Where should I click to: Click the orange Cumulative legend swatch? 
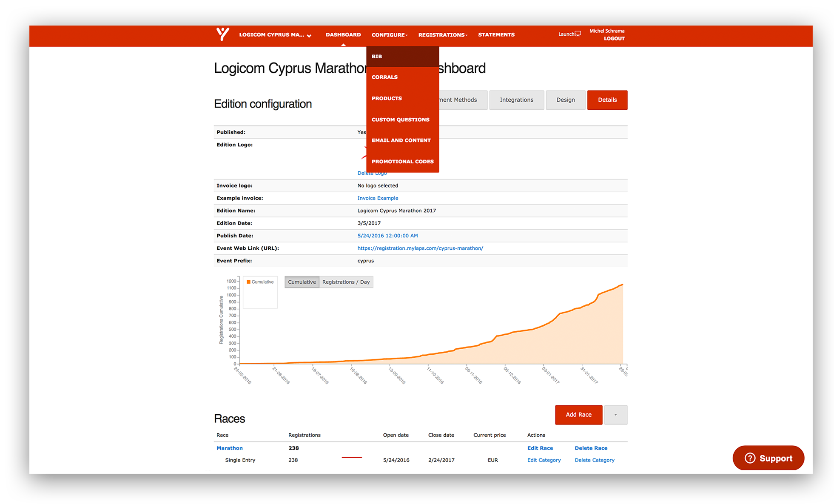(x=248, y=282)
